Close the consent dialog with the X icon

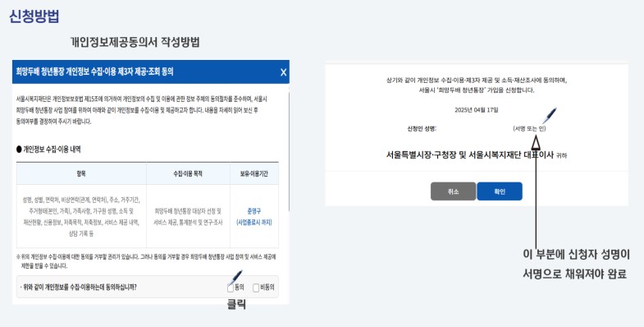point(283,72)
